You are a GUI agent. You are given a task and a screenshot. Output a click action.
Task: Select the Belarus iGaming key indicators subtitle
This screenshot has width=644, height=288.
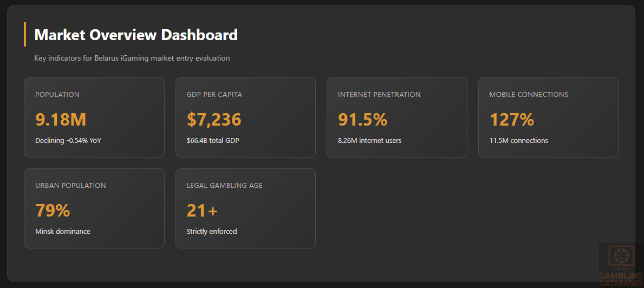click(132, 58)
